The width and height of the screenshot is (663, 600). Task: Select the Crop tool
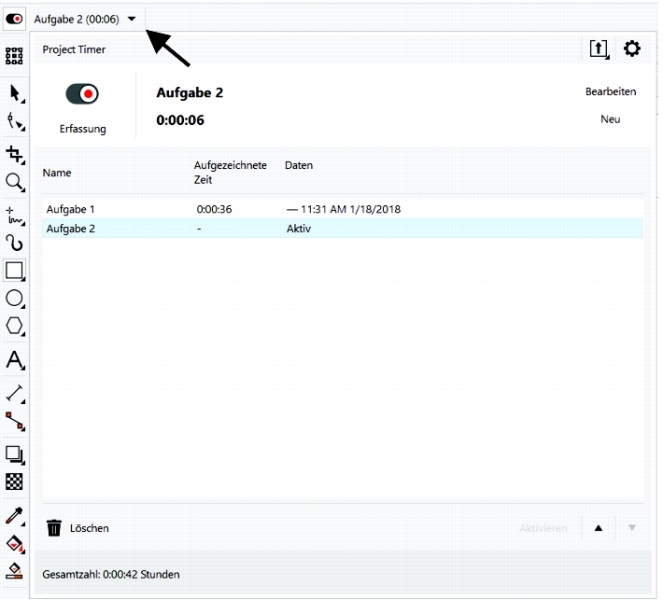point(14,153)
